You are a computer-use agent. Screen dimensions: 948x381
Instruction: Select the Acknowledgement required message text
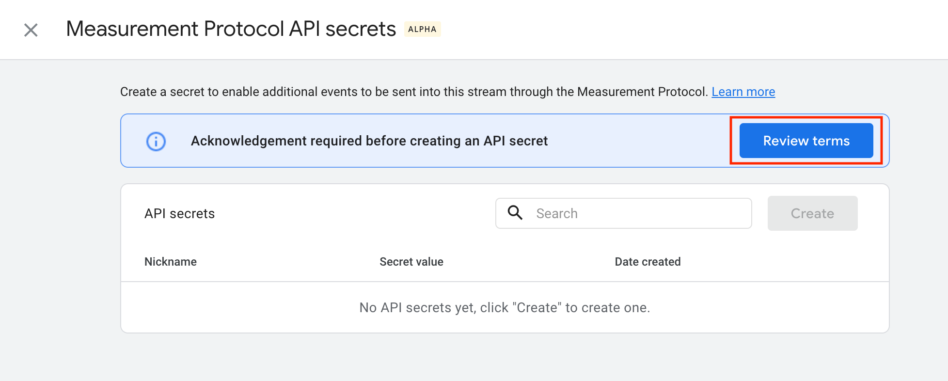pyautogui.click(x=369, y=141)
